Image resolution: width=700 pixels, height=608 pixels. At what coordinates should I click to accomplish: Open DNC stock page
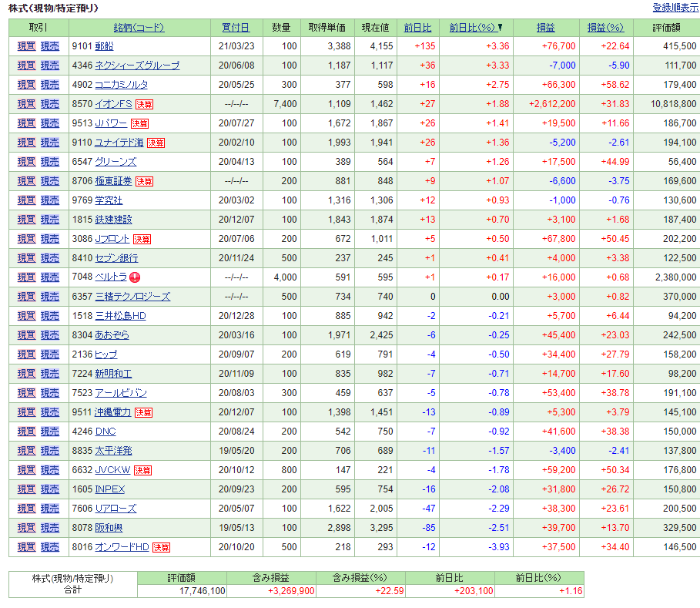point(106,432)
